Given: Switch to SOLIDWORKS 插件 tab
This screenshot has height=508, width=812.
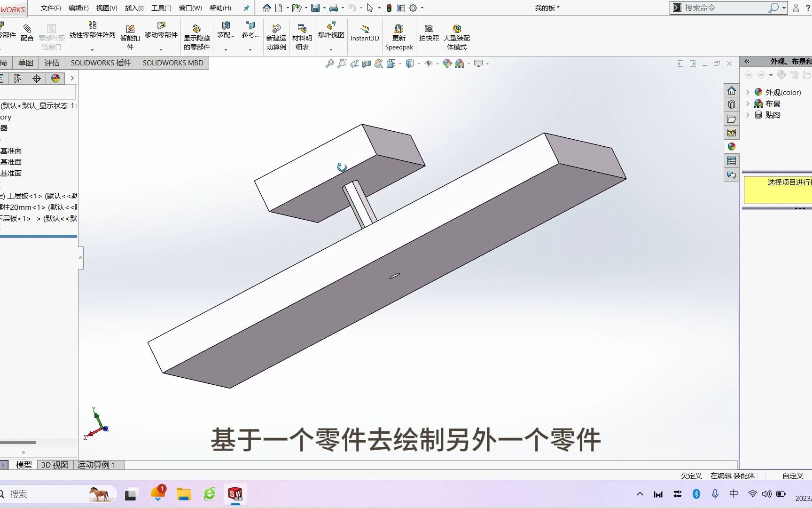Looking at the screenshot, I should click(x=101, y=63).
